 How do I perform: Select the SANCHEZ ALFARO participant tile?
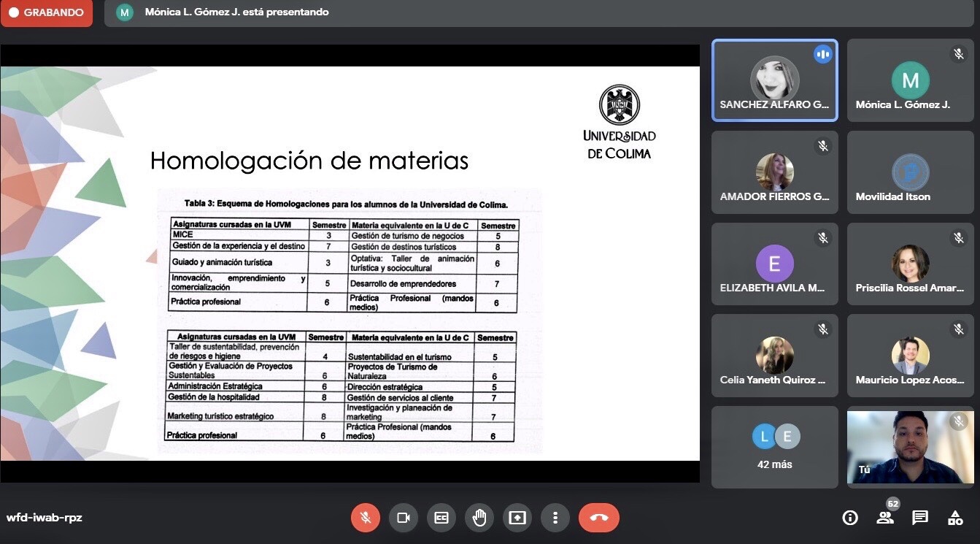pos(774,80)
